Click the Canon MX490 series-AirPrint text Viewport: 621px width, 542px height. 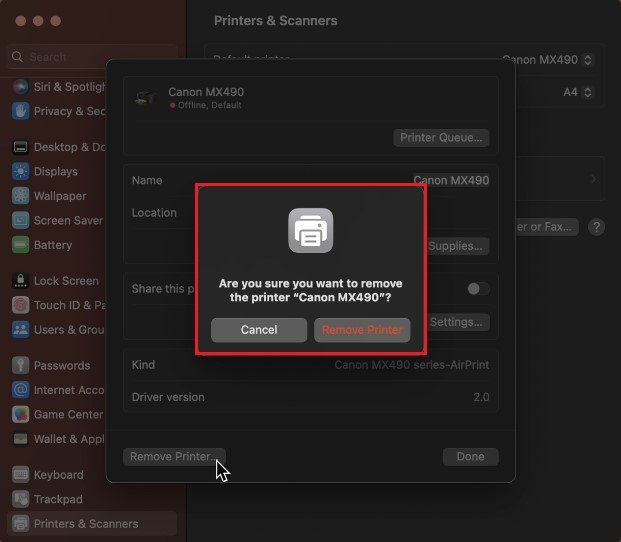(412, 365)
